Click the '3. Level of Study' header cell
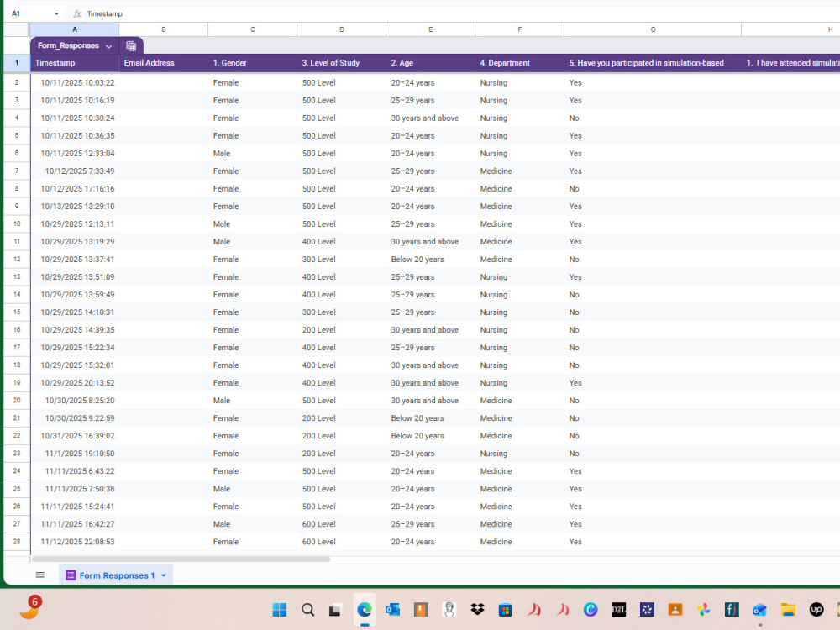 click(x=341, y=63)
